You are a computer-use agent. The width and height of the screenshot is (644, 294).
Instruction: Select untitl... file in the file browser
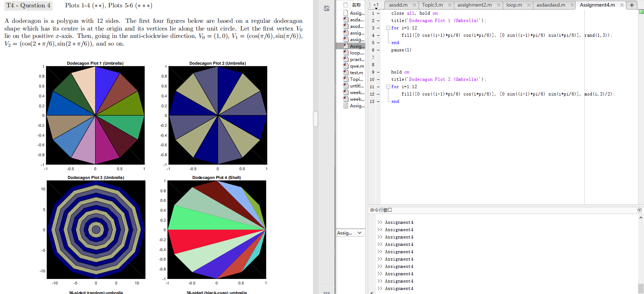pos(356,86)
